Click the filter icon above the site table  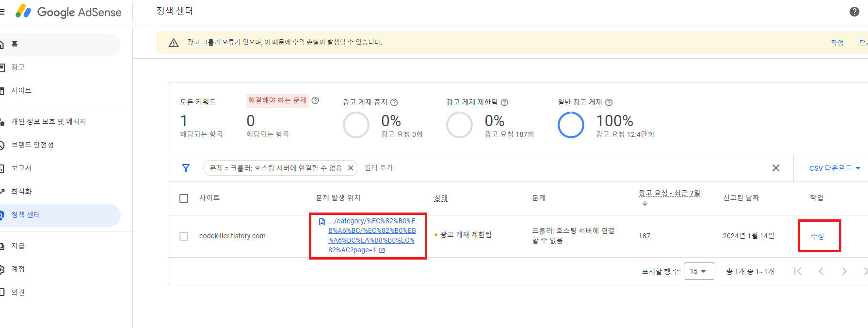click(x=186, y=167)
